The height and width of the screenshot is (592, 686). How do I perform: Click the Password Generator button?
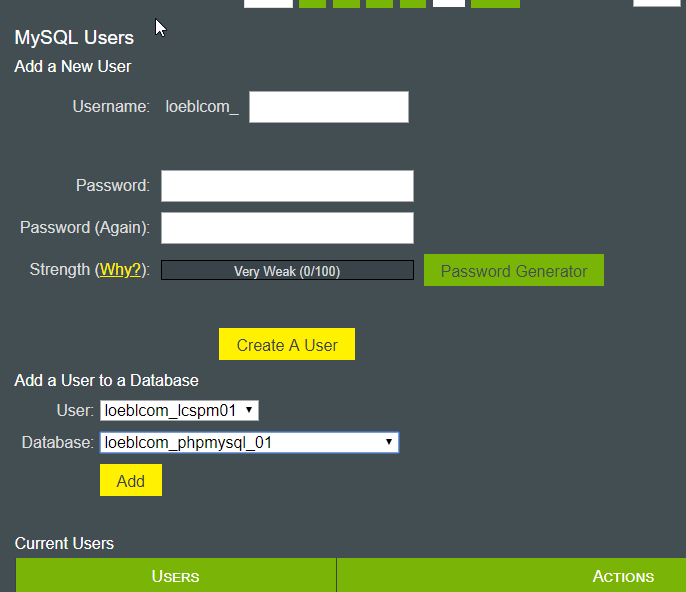coord(514,270)
